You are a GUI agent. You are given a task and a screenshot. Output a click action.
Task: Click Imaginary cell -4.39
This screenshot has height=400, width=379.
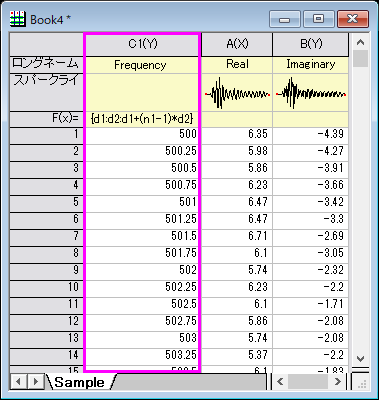click(x=311, y=136)
